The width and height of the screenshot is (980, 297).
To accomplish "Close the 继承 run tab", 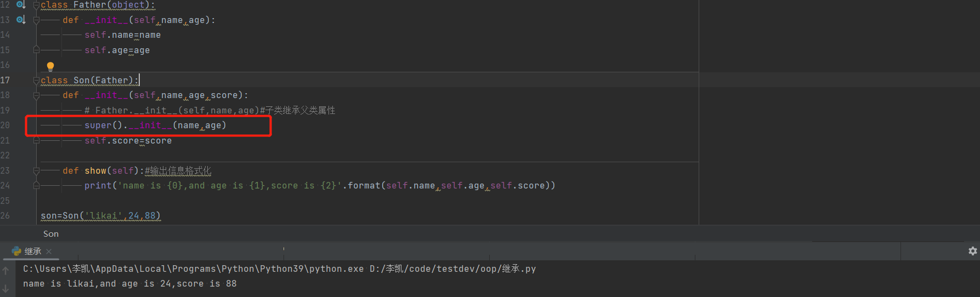I will (49, 252).
